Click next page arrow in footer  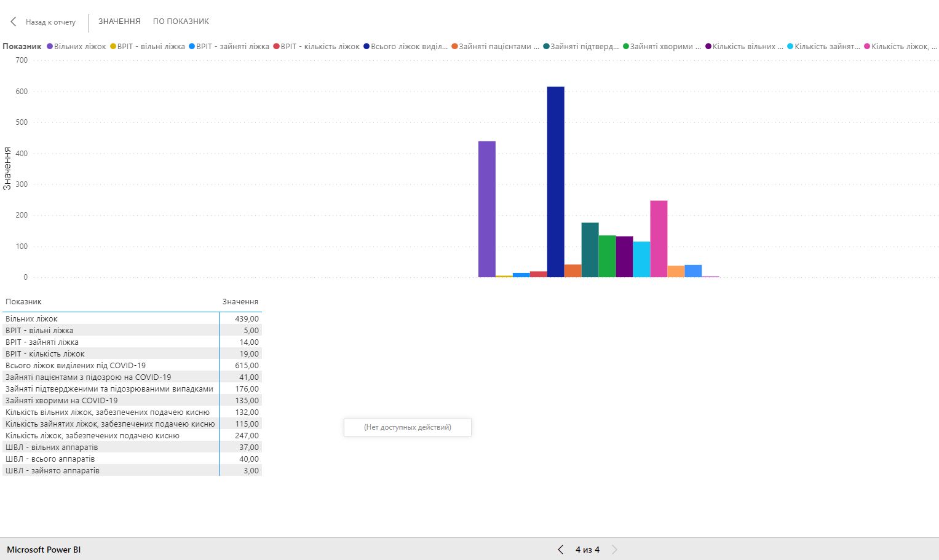click(x=614, y=550)
